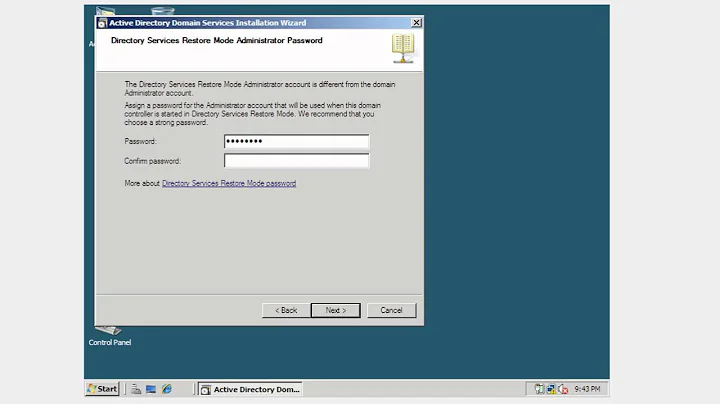Click the Confirm password: label
Image resolution: width=720 pixels, height=404 pixels.
[153, 161]
